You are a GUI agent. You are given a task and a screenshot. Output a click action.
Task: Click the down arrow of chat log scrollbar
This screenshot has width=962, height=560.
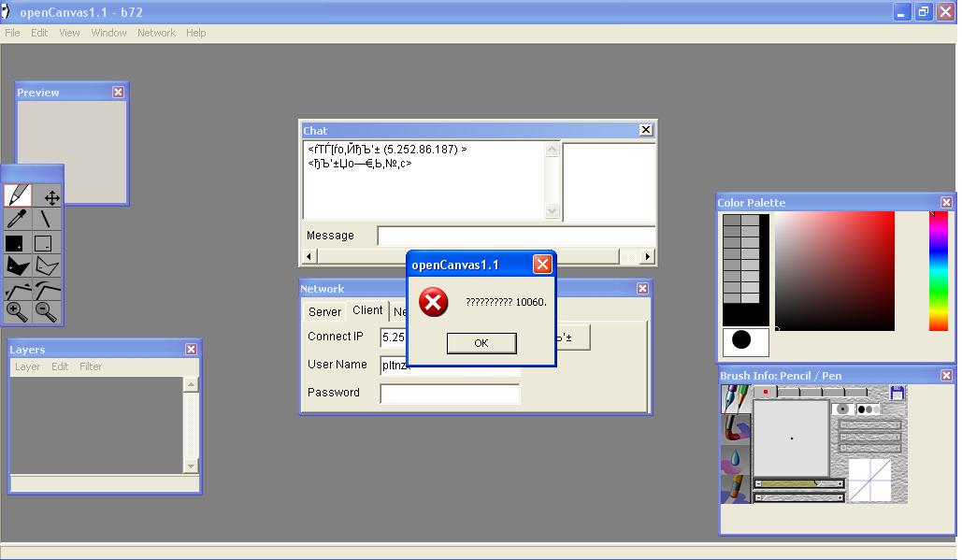[553, 211]
